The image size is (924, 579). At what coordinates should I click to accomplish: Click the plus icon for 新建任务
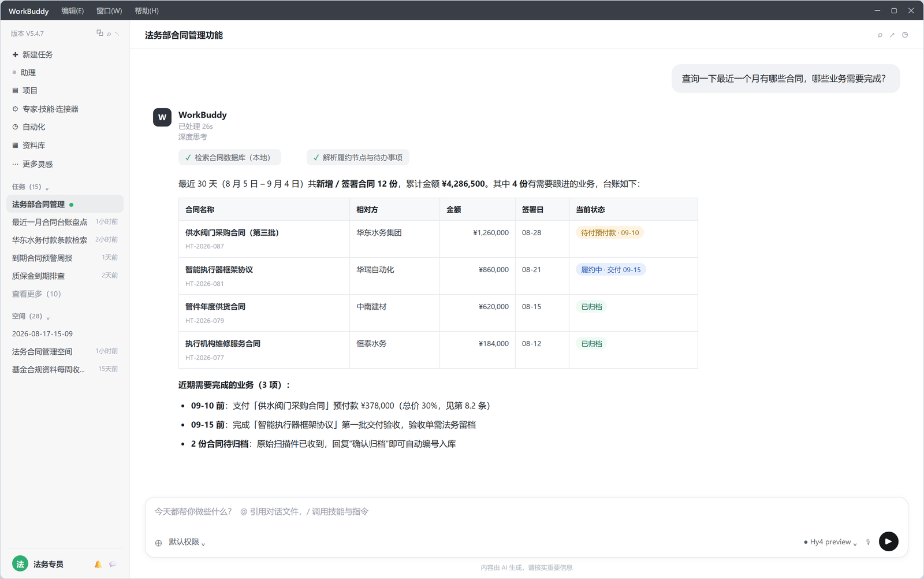15,54
